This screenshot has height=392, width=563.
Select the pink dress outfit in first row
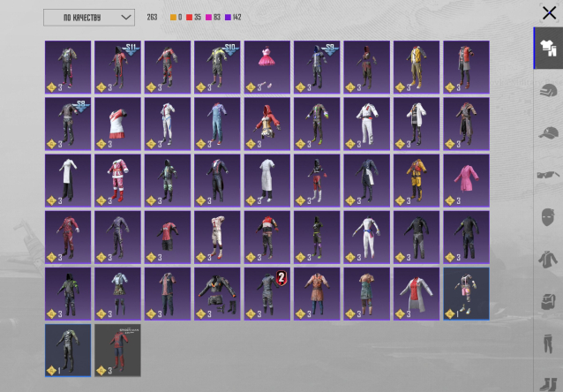[266, 67]
